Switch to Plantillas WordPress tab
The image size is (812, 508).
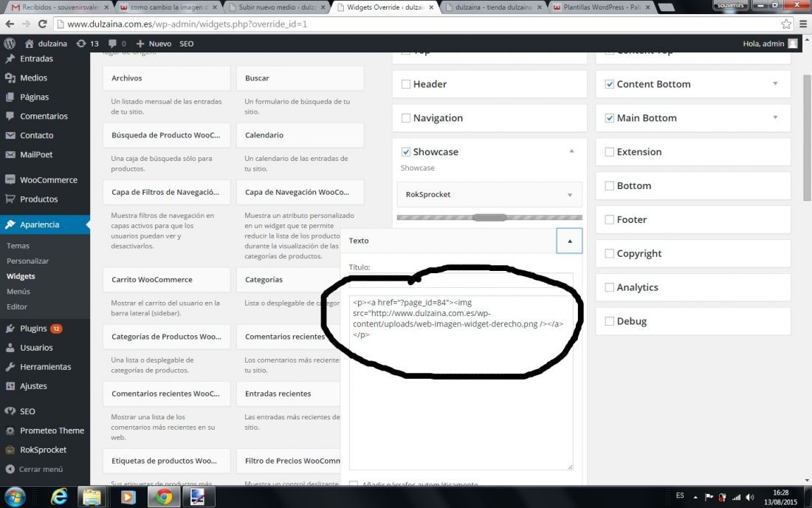[x=601, y=7]
